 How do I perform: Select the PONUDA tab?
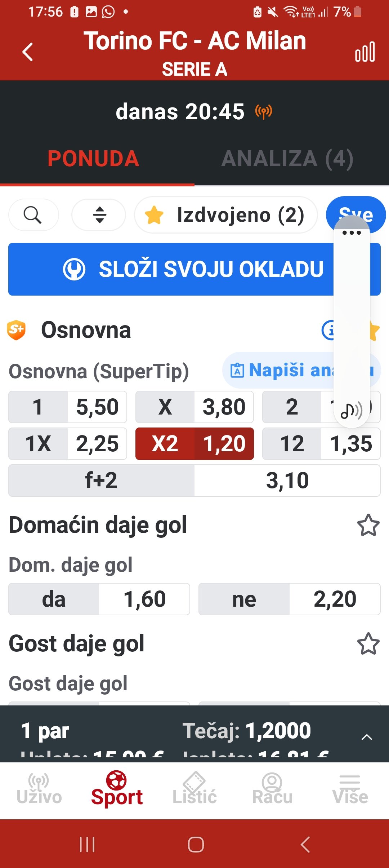point(93,159)
